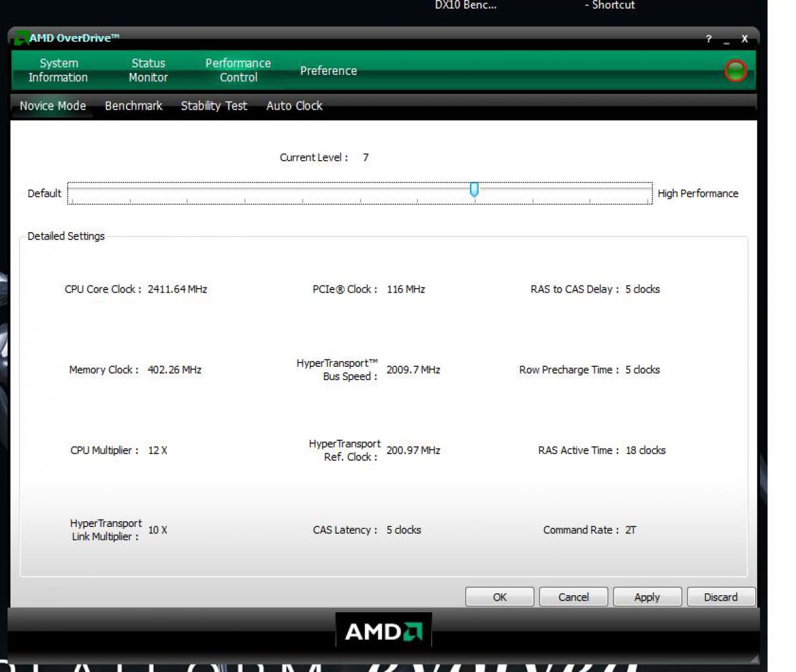Click the green status indicator light
The height and width of the screenshot is (672, 796).
pyautogui.click(x=736, y=70)
